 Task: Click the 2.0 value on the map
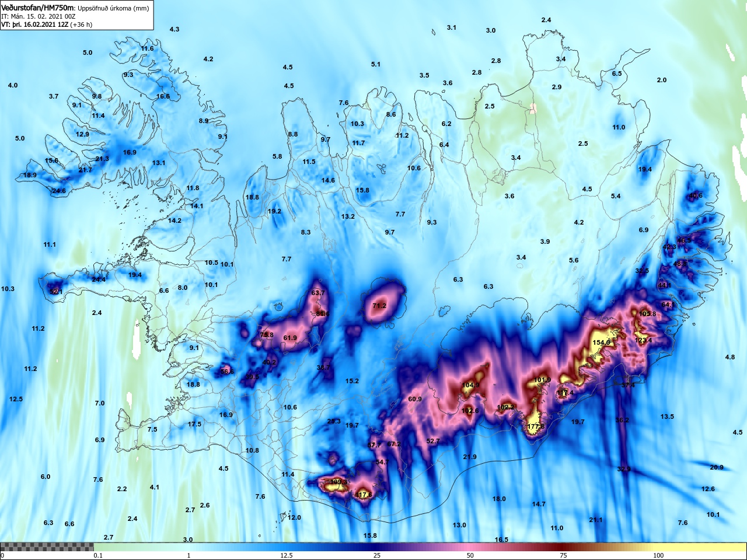(x=662, y=80)
